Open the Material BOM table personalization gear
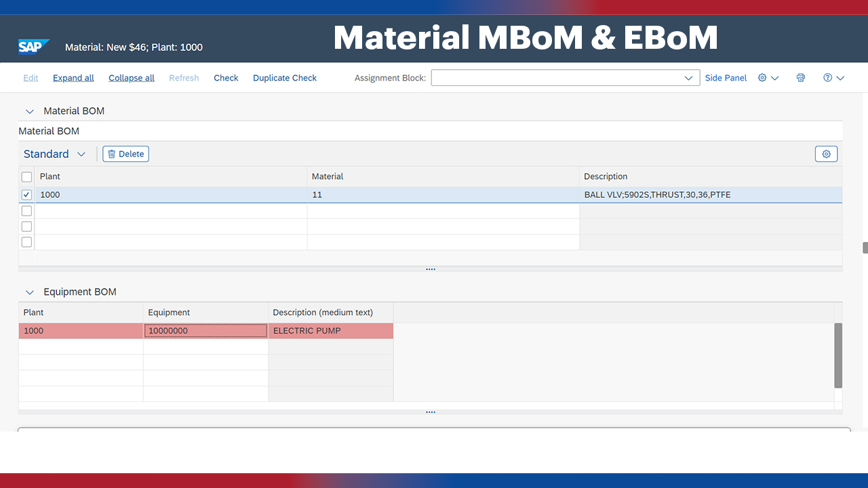The height and width of the screenshot is (488, 868). click(x=826, y=154)
